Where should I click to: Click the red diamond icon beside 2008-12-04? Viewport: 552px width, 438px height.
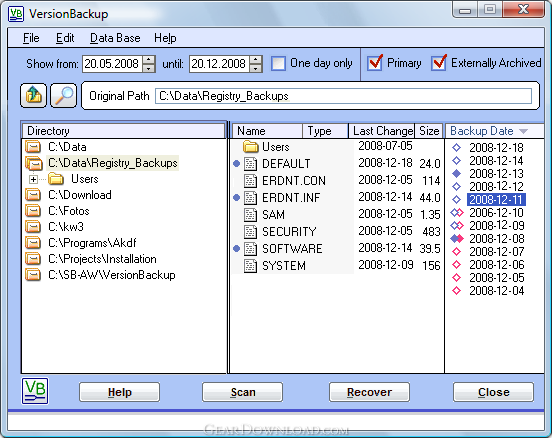tap(457, 290)
